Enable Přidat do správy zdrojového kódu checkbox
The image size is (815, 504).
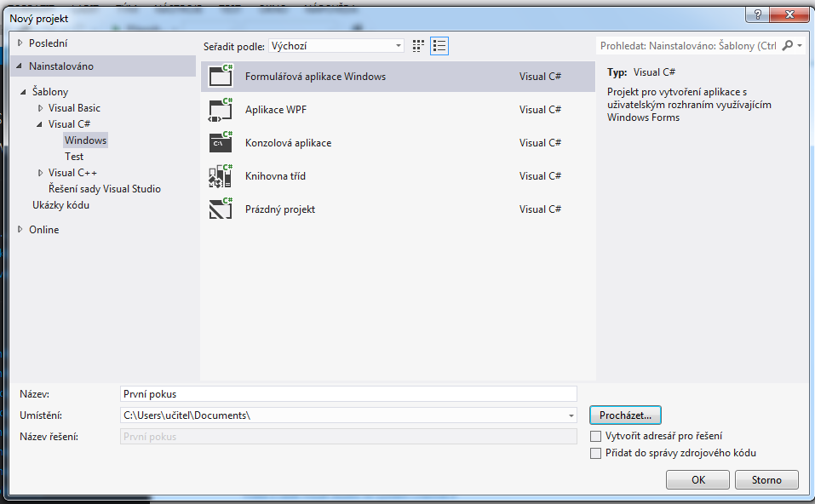[x=595, y=453]
